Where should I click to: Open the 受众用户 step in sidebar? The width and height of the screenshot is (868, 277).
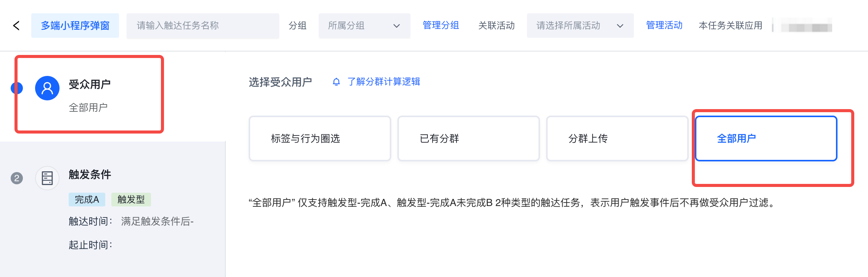click(90, 84)
